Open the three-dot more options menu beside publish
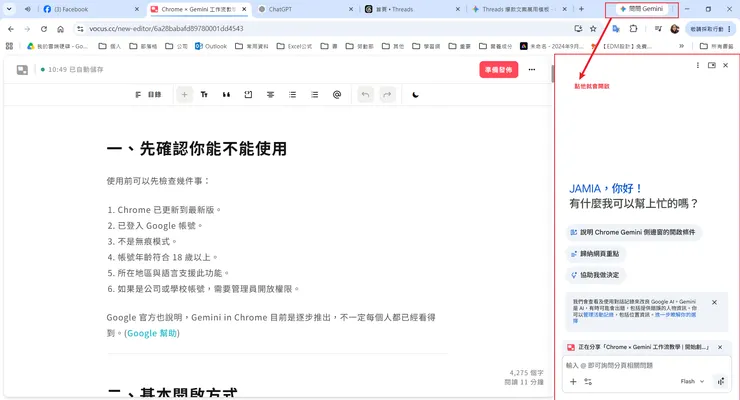 click(532, 69)
